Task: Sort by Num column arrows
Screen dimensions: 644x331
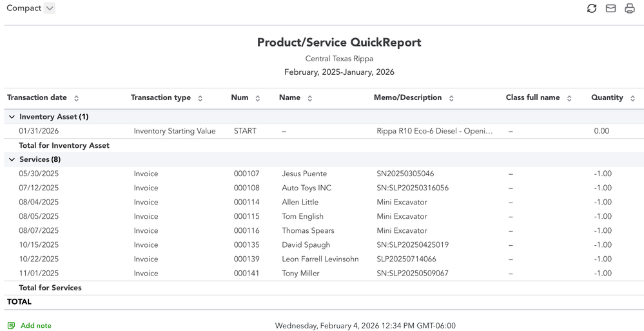Action: (258, 98)
